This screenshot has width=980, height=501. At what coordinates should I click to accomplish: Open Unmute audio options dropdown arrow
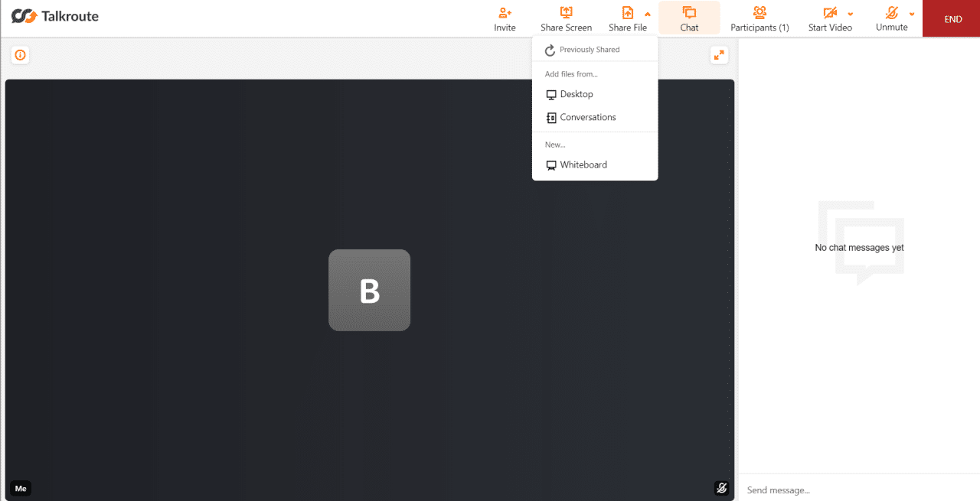click(x=912, y=14)
